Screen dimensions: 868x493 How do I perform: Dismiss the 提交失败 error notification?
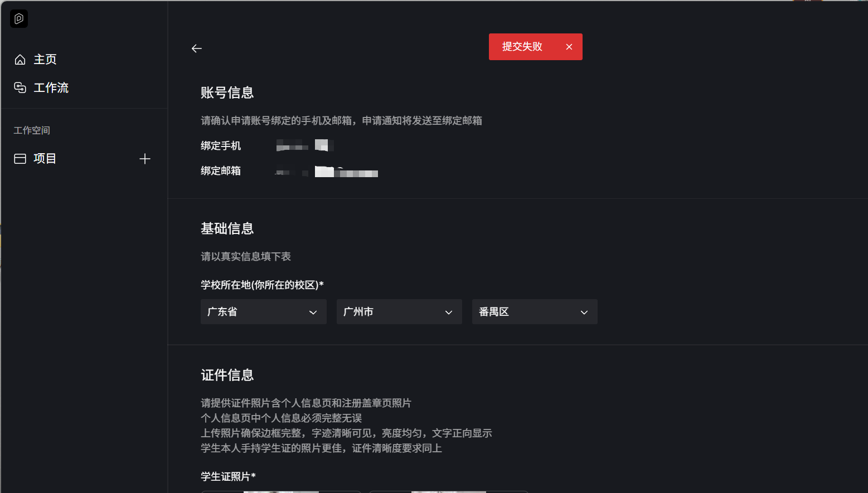(x=569, y=47)
